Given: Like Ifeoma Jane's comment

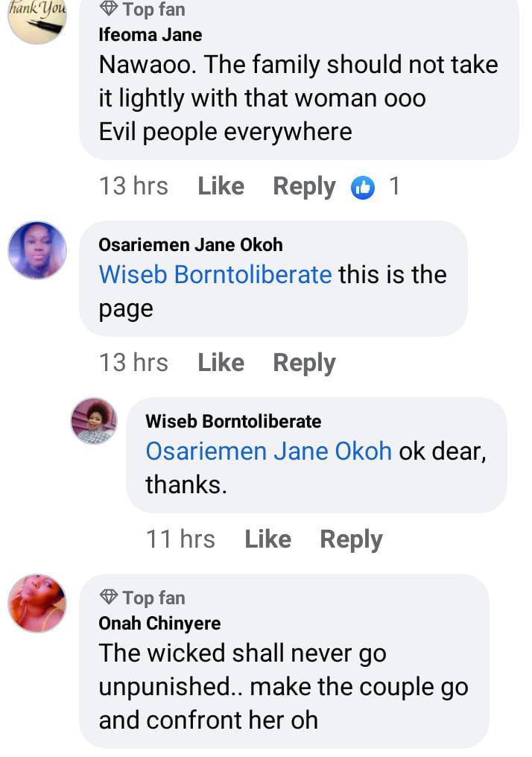Looking at the screenshot, I should coord(221,186).
